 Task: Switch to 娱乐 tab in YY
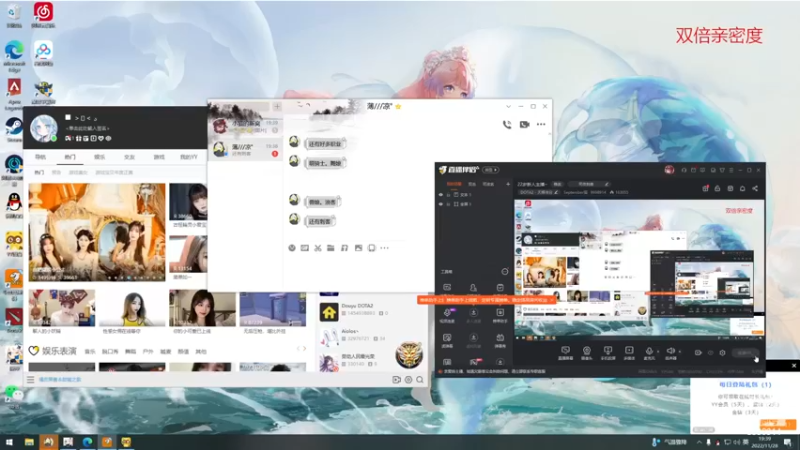point(99,157)
